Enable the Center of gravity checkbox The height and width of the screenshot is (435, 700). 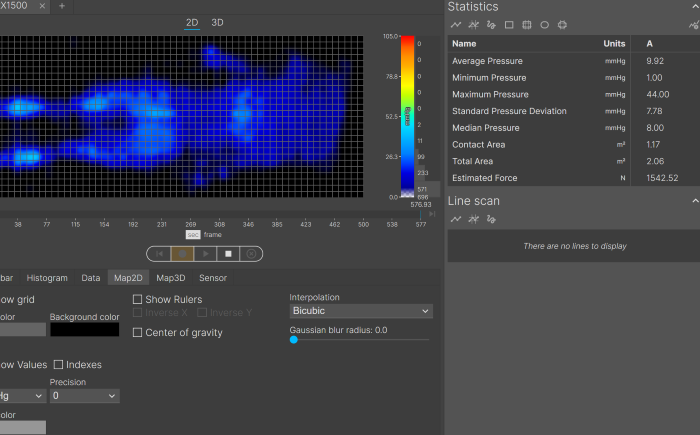tap(138, 332)
